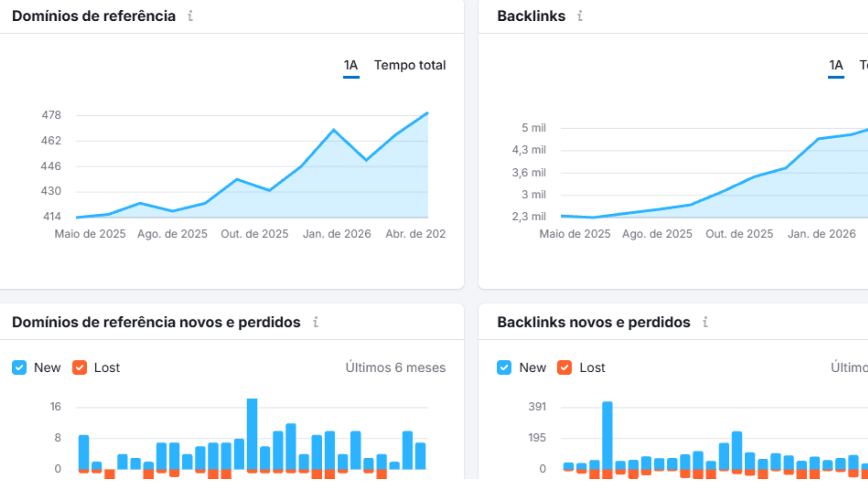The image size is (868, 488).
Task: Click tallest blue bar in backlinks bar chart
Action: [607, 435]
